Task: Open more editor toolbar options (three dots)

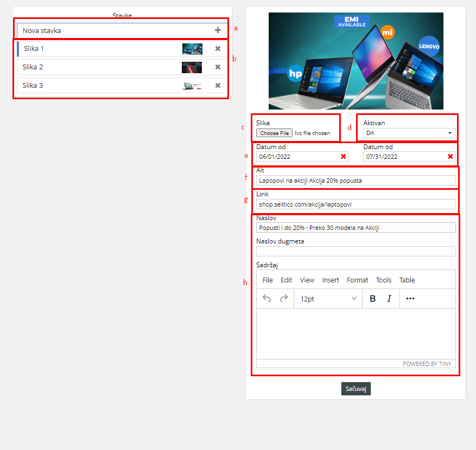Action: point(410,299)
